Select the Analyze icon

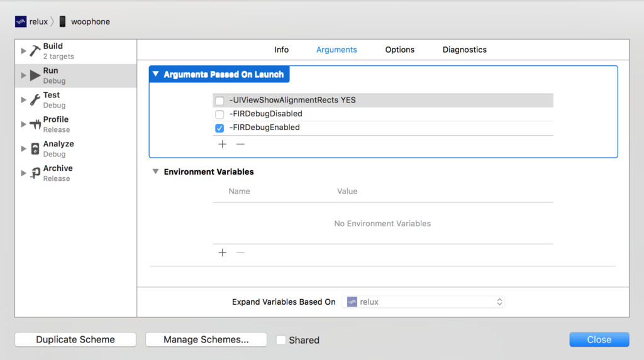(35, 149)
